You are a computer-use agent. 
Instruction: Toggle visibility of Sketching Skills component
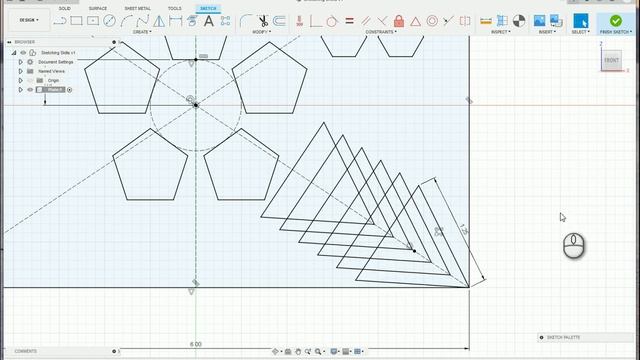click(x=23, y=53)
